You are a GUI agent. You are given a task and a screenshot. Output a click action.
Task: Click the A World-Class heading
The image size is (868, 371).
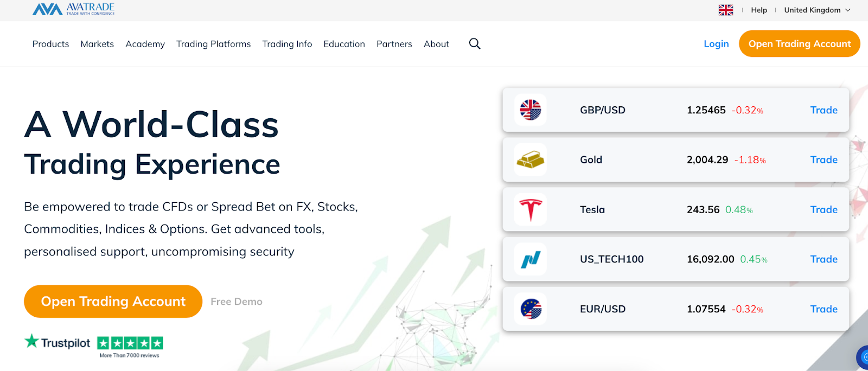pos(151,125)
